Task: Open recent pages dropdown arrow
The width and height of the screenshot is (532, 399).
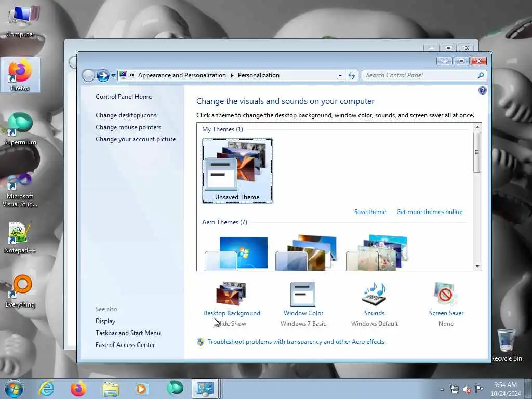Action: pyautogui.click(x=113, y=76)
